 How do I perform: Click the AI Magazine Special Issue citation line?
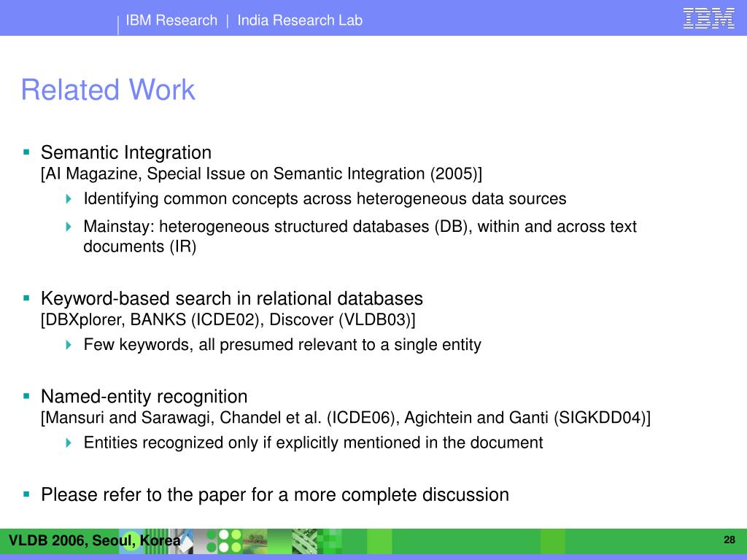click(262, 174)
